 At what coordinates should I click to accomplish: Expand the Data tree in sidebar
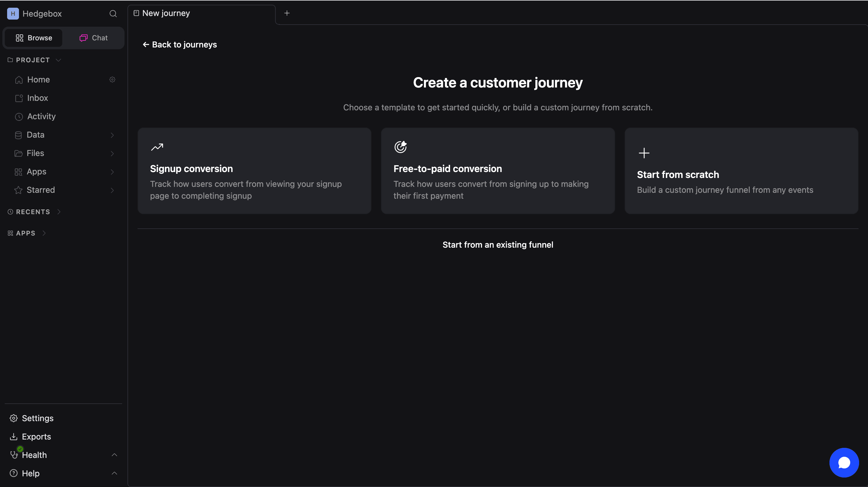pyautogui.click(x=112, y=135)
